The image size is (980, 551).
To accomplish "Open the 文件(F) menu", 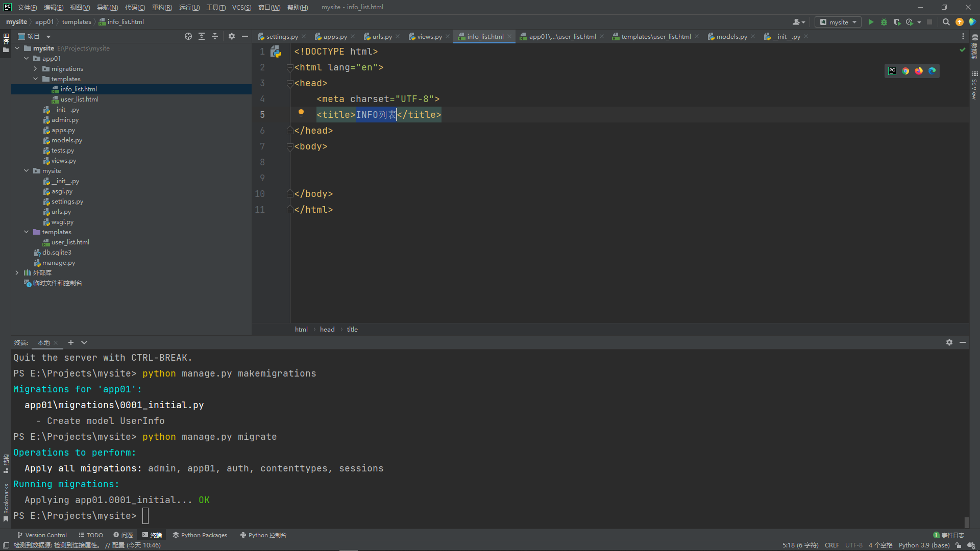I will pyautogui.click(x=27, y=7).
